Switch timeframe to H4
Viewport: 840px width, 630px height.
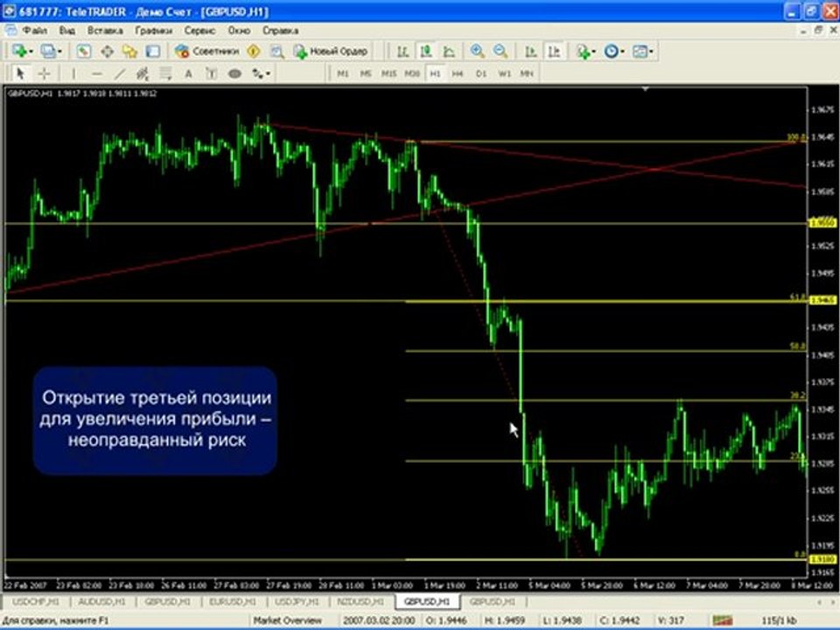[x=458, y=73]
